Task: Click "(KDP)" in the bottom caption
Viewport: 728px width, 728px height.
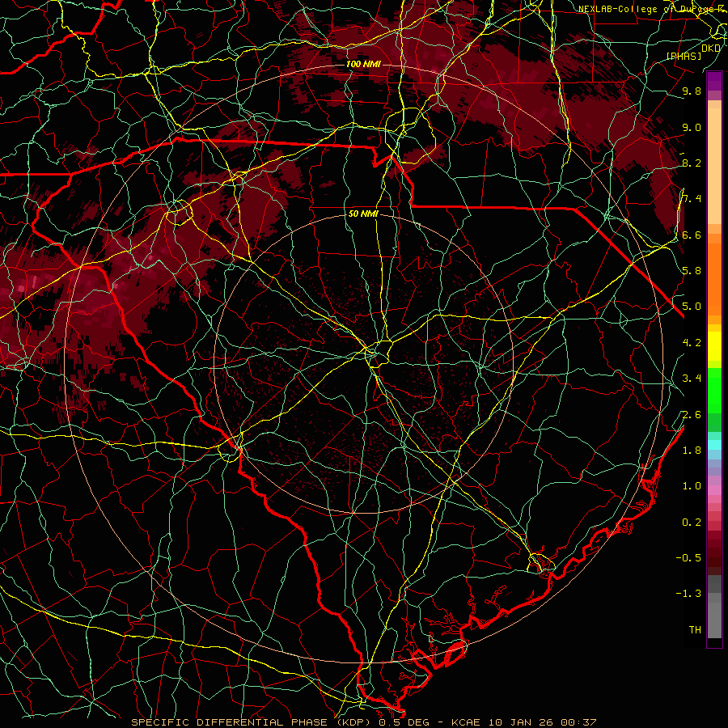Action: [353, 722]
